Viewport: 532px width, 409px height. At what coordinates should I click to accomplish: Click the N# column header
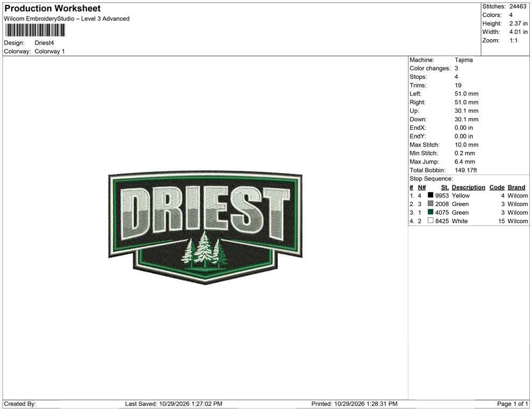pyautogui.click(x=422, y=187)
